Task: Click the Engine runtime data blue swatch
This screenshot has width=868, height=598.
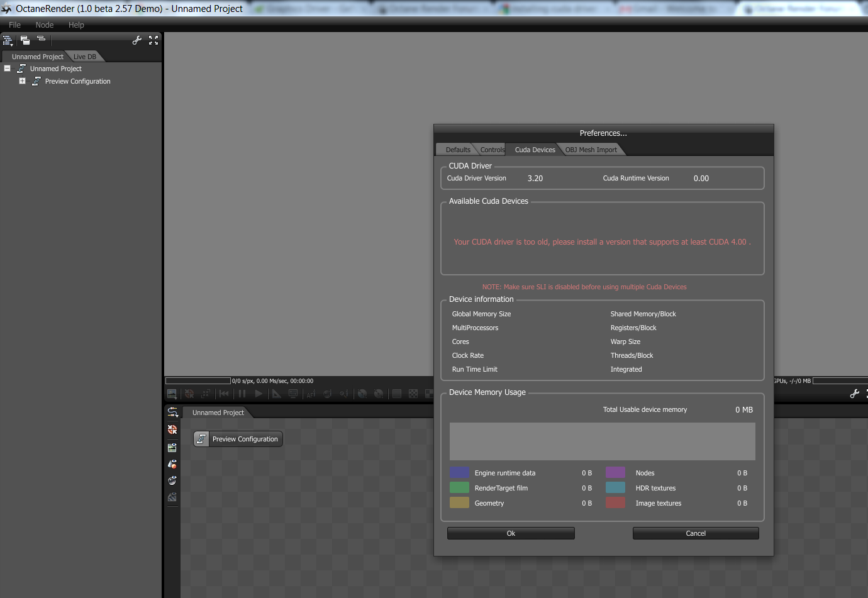Action: (460, 472)
